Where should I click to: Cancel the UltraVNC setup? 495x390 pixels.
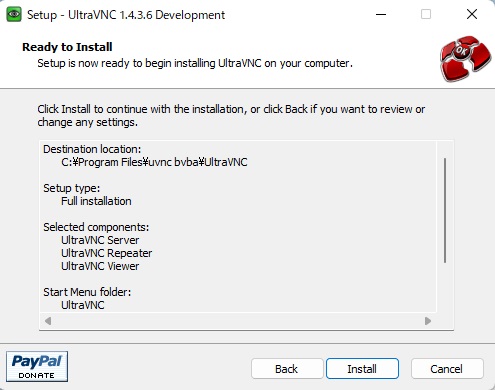click(447, 369)
